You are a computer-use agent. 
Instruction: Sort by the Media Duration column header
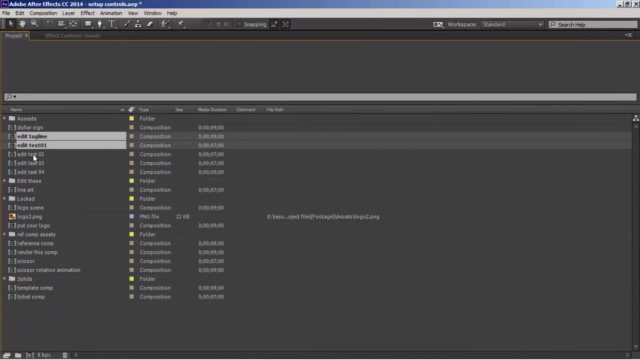pyautogui.click(x=212, y=109)
